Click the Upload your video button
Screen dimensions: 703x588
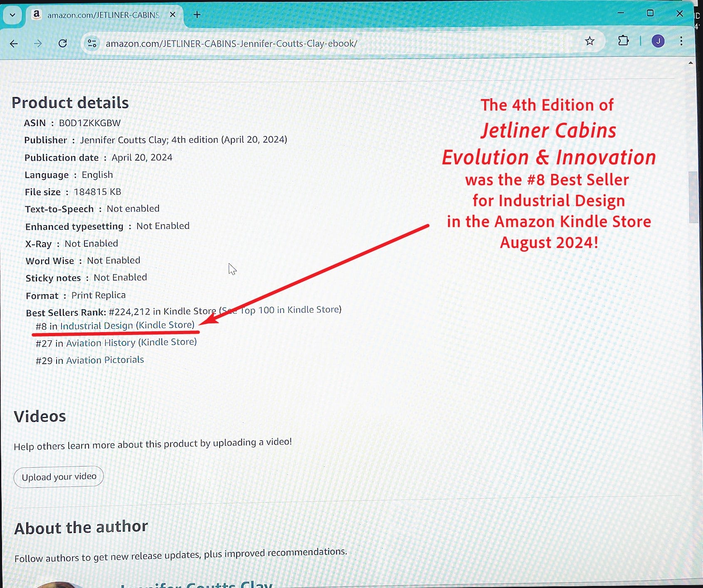coord(59,476)
